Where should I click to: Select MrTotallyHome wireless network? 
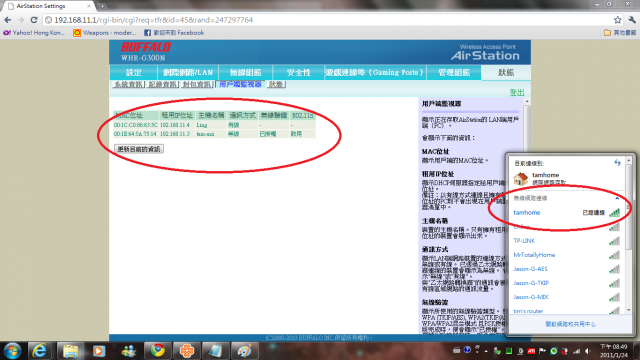pos(567,255)
